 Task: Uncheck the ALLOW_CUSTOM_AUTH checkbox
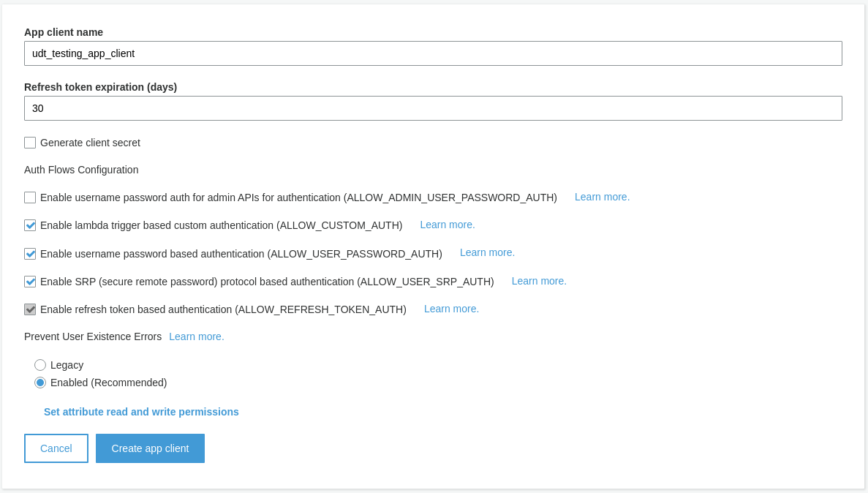pos(30,225)
